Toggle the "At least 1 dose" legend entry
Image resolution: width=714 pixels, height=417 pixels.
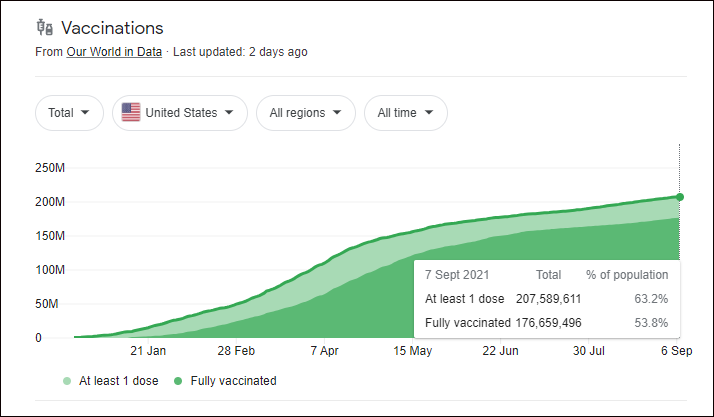pyautogui.click(x=110, y=381)
